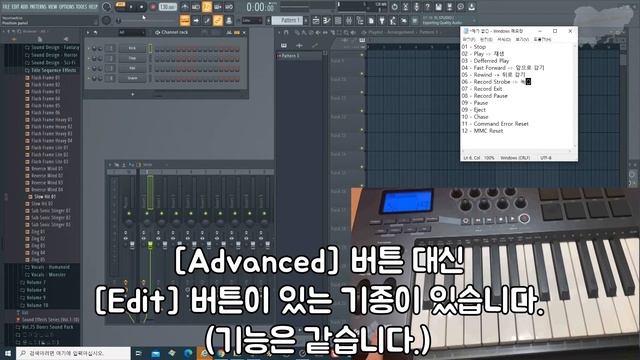Click the Hat channel button
640x360 pixels.
coord(132,68)
